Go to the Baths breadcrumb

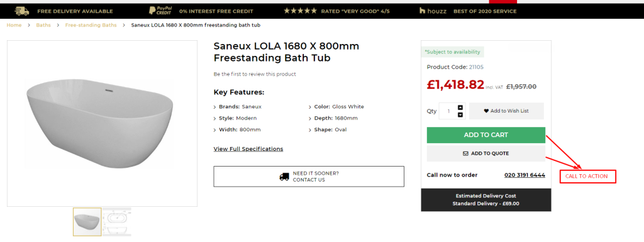coord(43,25)
